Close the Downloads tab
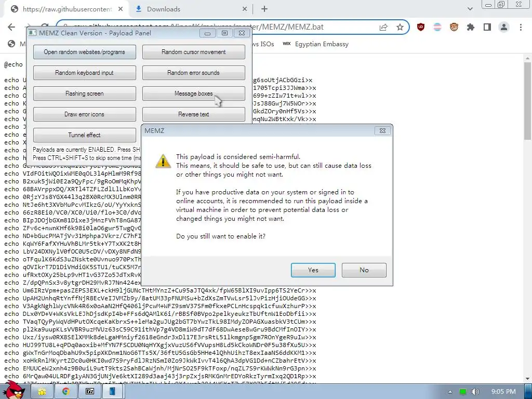The width and height of the screenshot is (532, 399). pyautogui.click(x=245, y=9)
